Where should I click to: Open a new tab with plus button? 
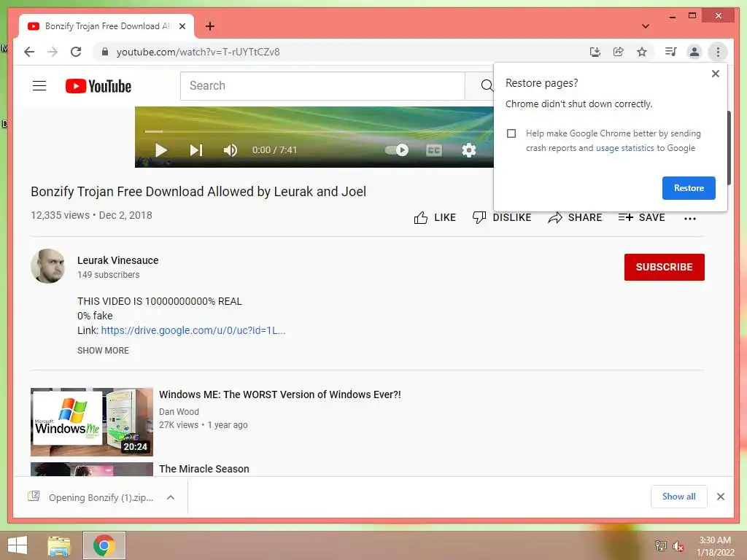pyautogui.click(x=210, y=26)
